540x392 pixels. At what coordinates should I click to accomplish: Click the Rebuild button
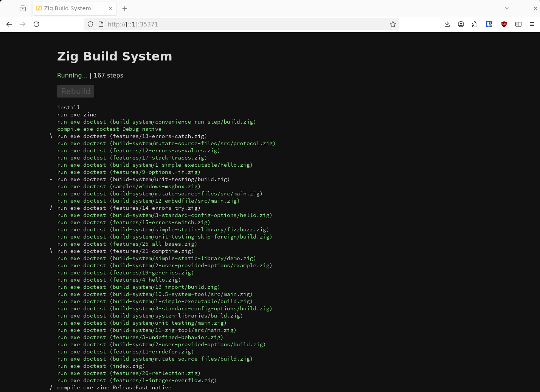click(x=75, y=91)
